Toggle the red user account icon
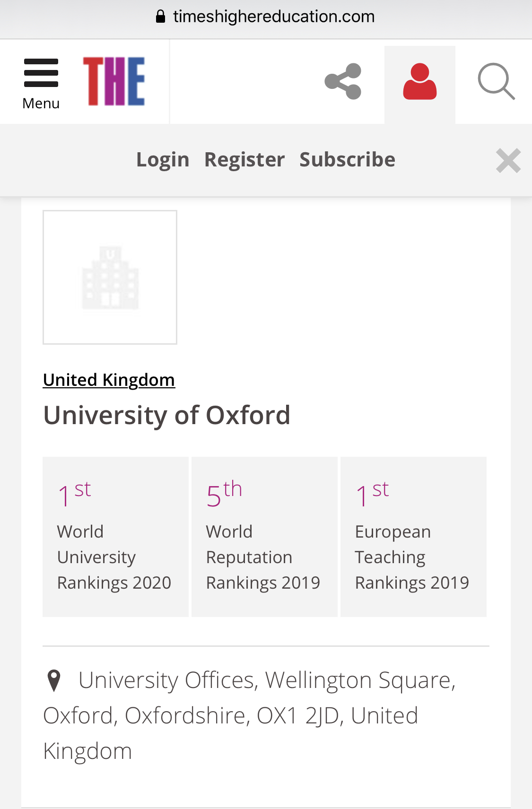 coord(419,82)
